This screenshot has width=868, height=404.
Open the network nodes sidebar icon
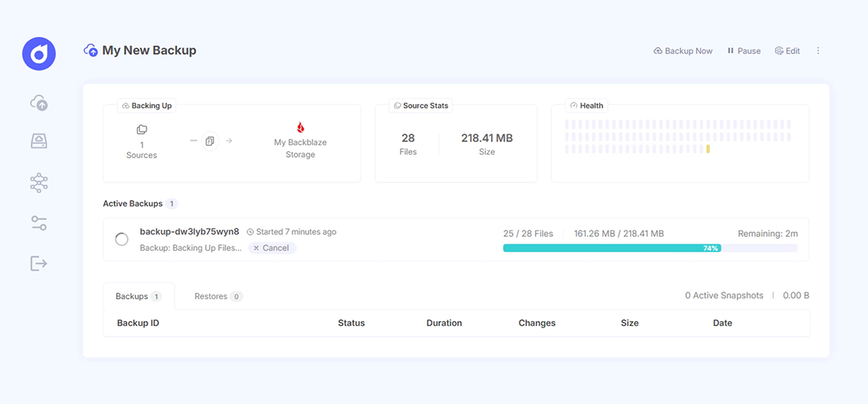click(39, 182)
